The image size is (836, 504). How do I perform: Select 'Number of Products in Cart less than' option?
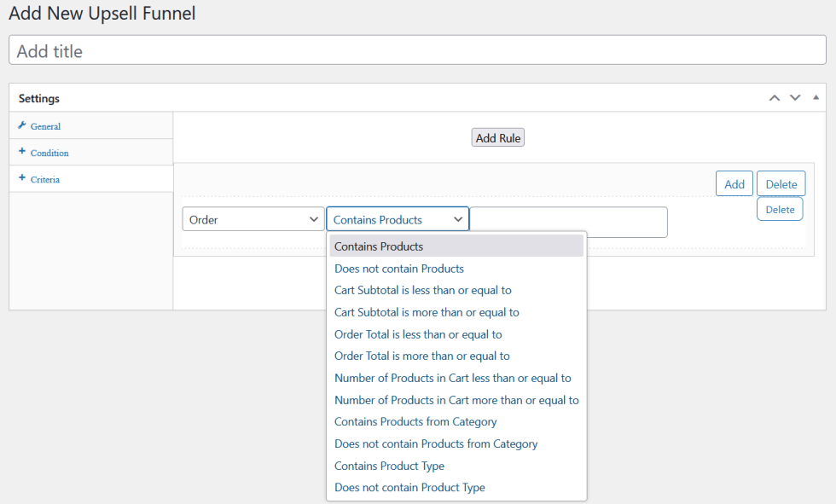pos(453,378)
